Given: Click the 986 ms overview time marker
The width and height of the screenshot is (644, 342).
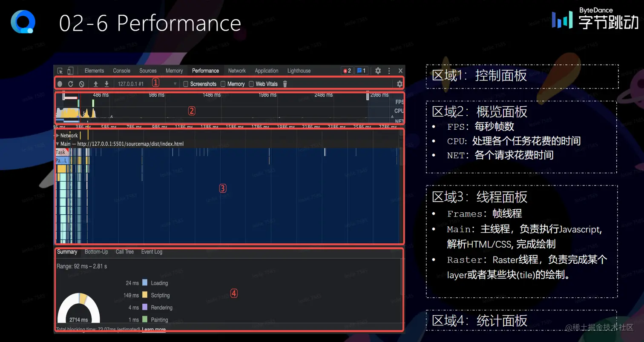Looking at the screenshot, I should click(157, 95).
